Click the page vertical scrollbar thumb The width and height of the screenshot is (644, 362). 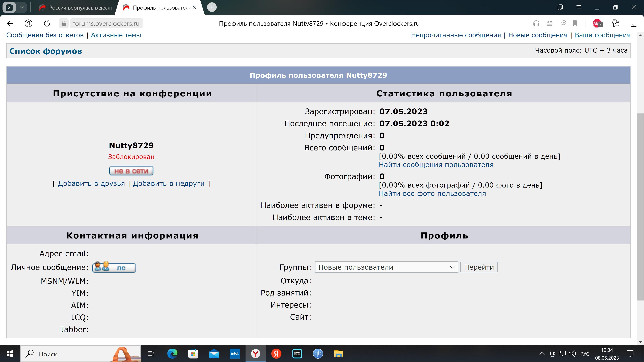point(640,207)
